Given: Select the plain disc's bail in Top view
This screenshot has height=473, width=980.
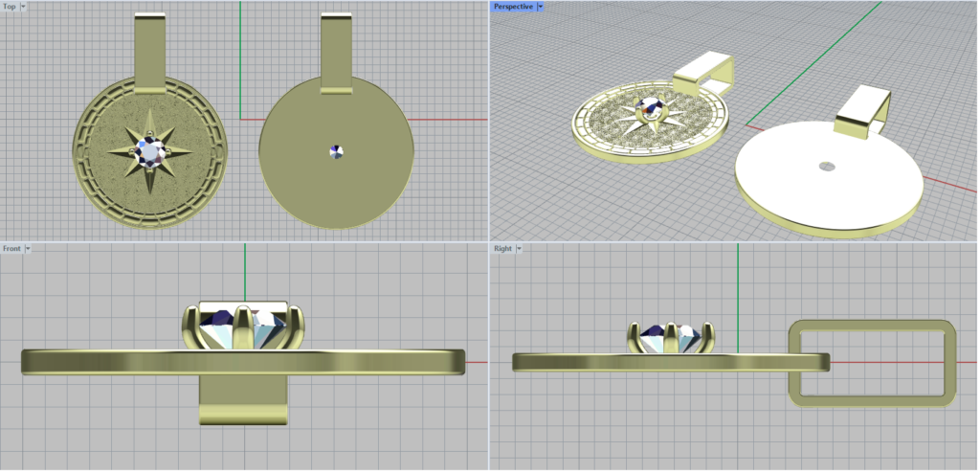Looking at the screenshot, I should coord(336,53).
